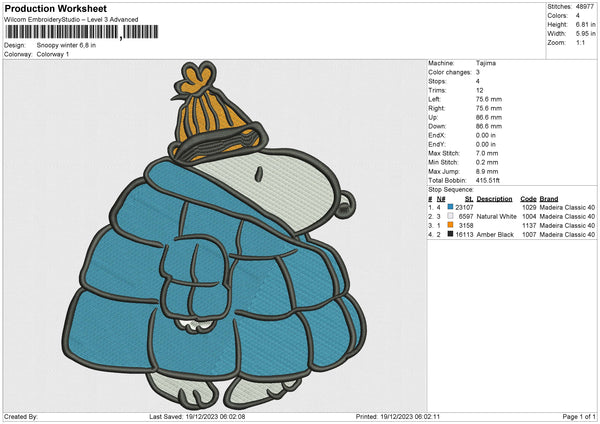
Task: Click the Total Bobbin value '415.51ft'
Action: click(x=488, y=180)
